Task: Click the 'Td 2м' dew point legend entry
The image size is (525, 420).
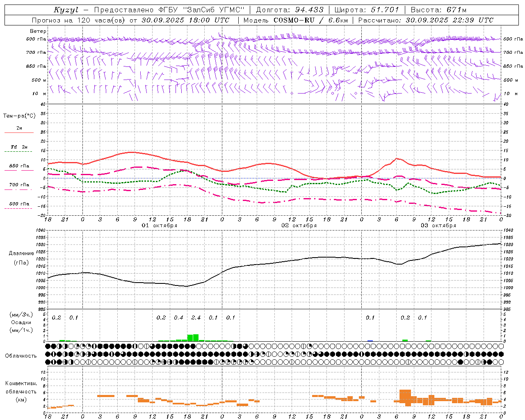Action: pyautogui.click(x=19, y=147)
